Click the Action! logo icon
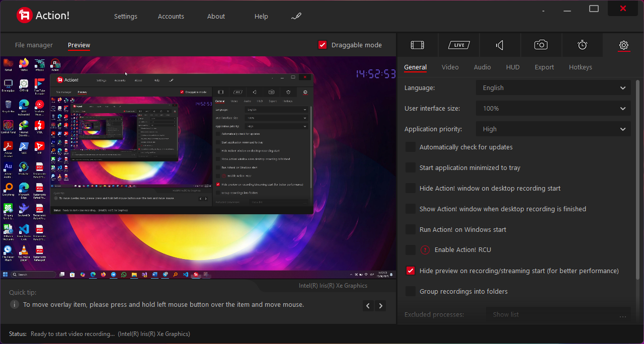 [24, 16]
